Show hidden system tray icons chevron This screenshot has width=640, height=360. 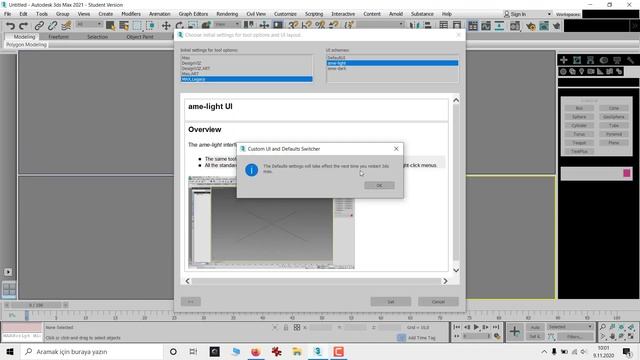544,351
